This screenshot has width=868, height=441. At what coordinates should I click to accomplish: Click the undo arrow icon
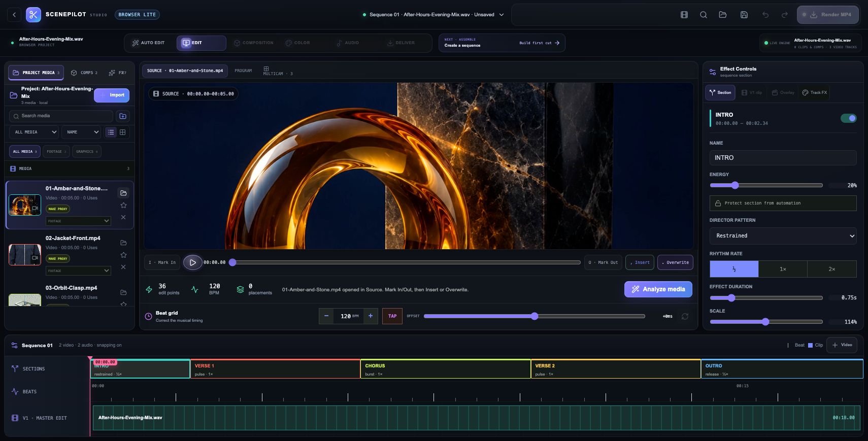(765, 15)
